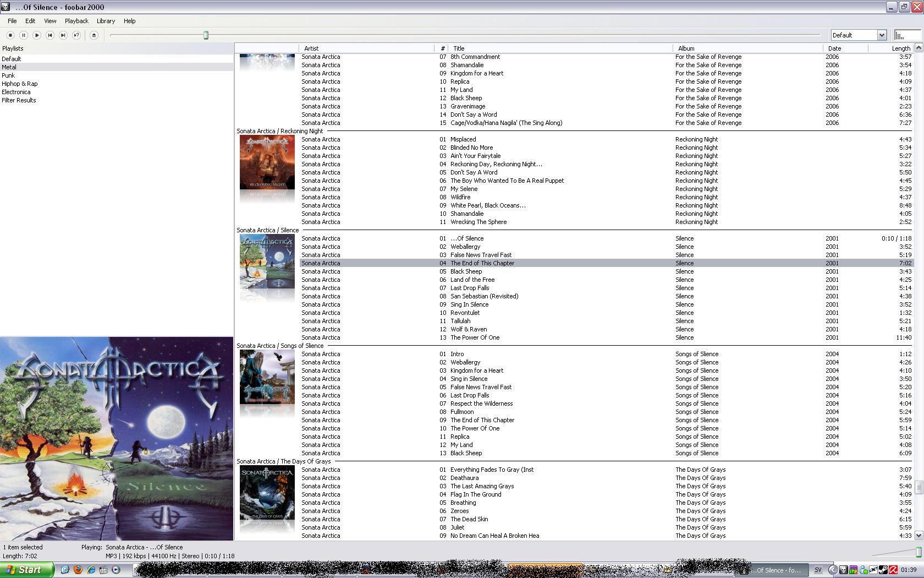This screenshot has width=924, height=578.
Task: Skip to the previous track
Action: (x=50, y=35)
